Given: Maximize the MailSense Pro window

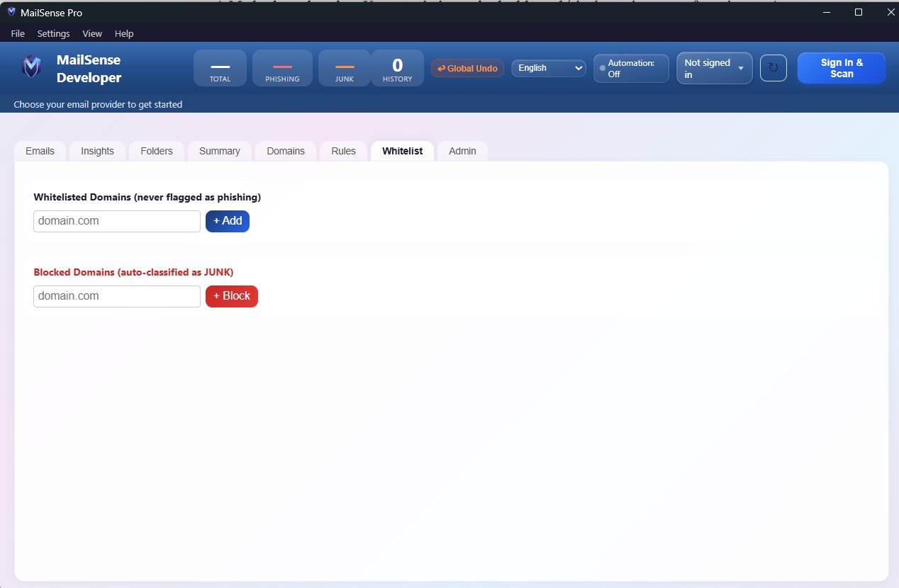Looking at the screenshot, I should 859,12.
